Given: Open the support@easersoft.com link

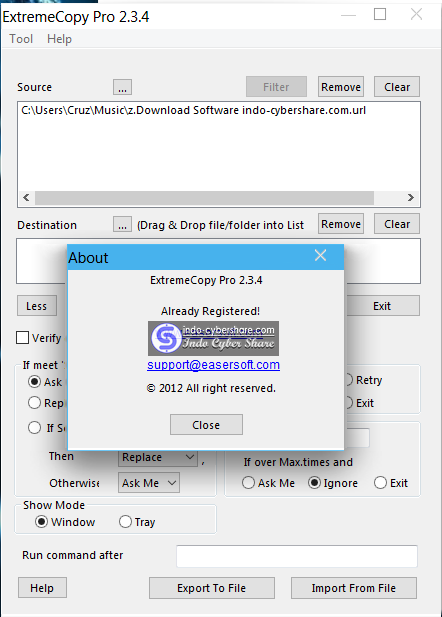Looking at the screenshot, I should 213,365.
